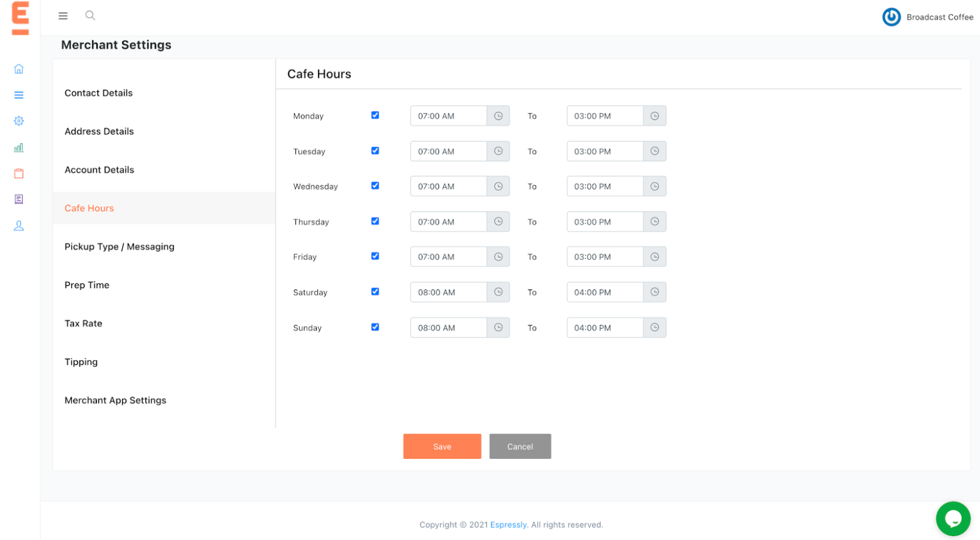This screenshot has height=540, width=980.
Task: Click the Espressly logo at top left
Action: pyautogui.click(x=19, y=19)
